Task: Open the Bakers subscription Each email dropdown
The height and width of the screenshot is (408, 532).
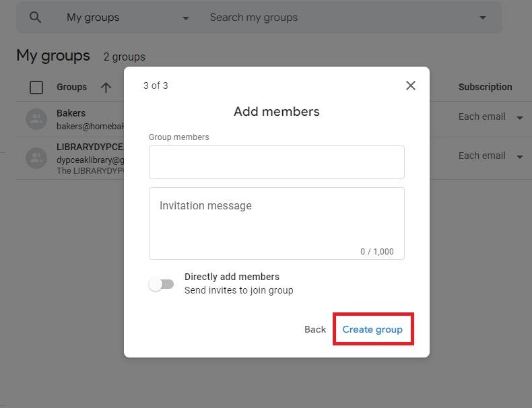Action: point(490,117)
